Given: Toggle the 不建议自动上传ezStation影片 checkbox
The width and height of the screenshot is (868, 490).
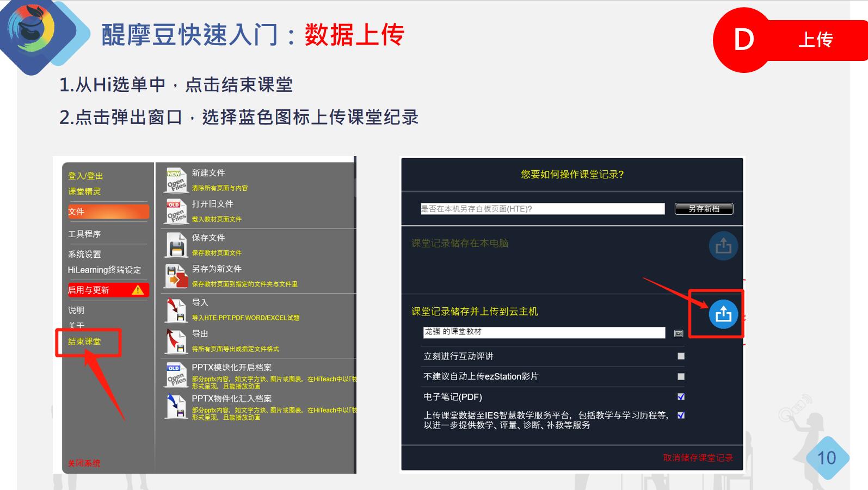Looking at the screenshot, I should click(x=681, y=376).
